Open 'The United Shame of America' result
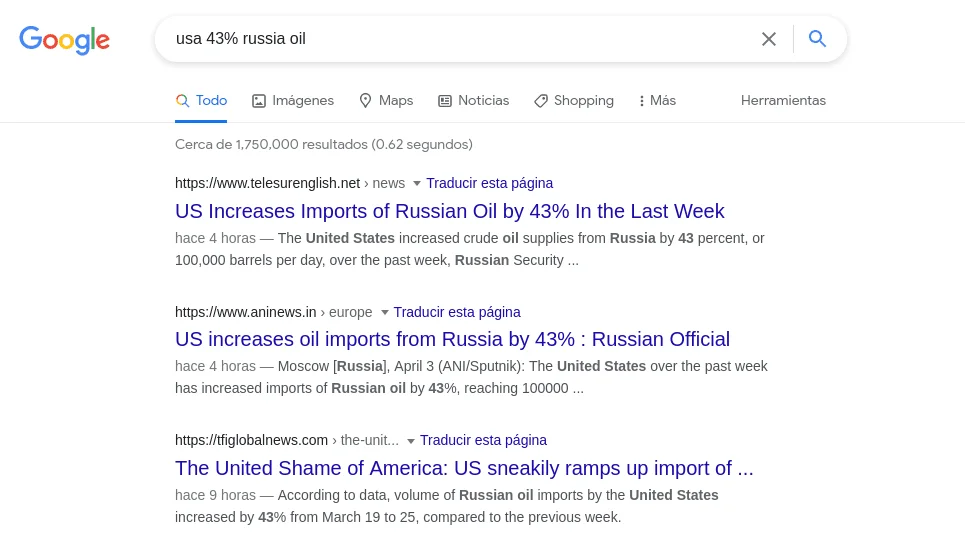 click(x=464, y=468)
